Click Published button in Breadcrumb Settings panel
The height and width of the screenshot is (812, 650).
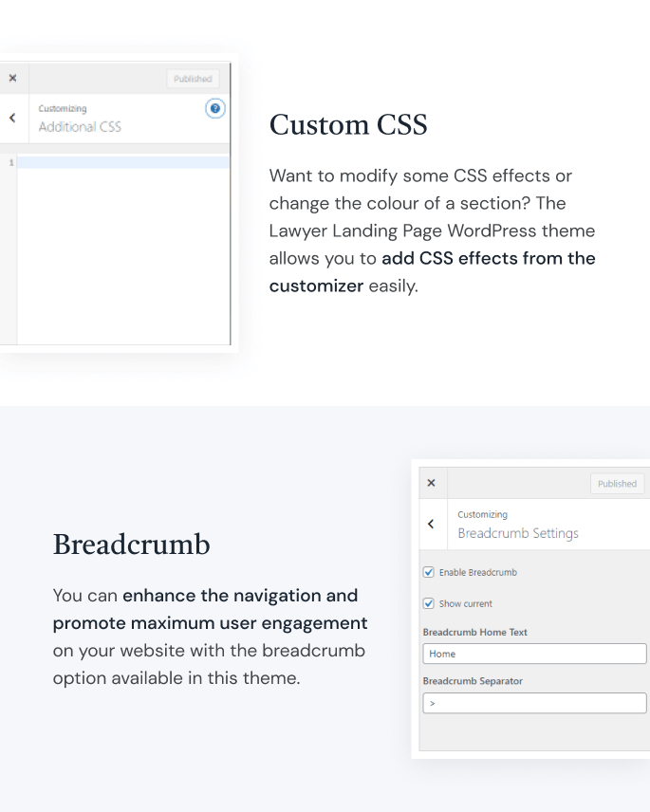[617, 484]
